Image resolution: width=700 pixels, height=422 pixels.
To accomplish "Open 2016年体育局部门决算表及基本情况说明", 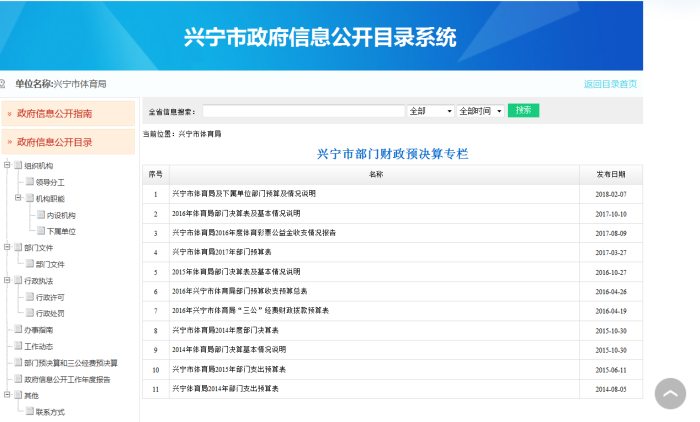I will click(236, 213).
